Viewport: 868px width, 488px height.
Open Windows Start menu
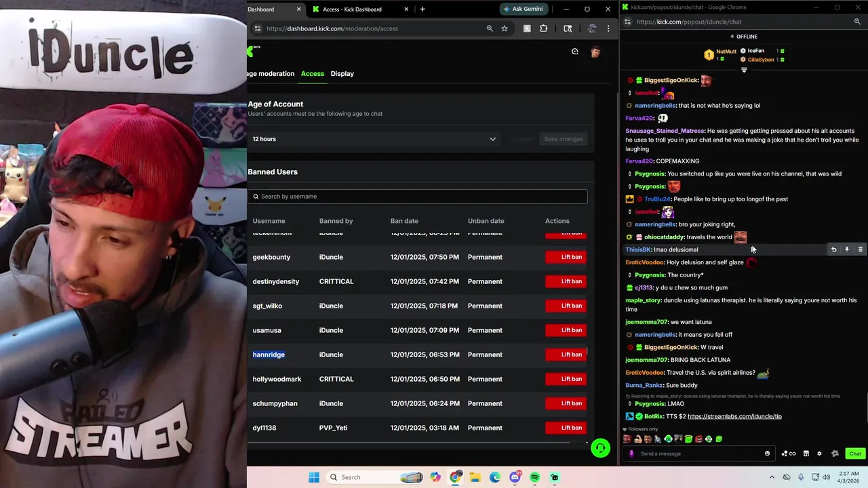[x=314, y=477]
